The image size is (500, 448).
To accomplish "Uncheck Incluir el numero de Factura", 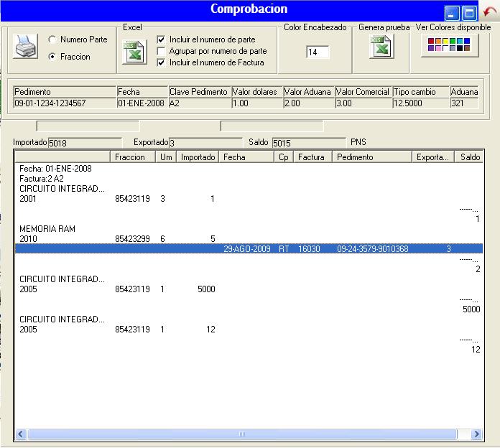I will pyautogui.click(x=161, y=62).
